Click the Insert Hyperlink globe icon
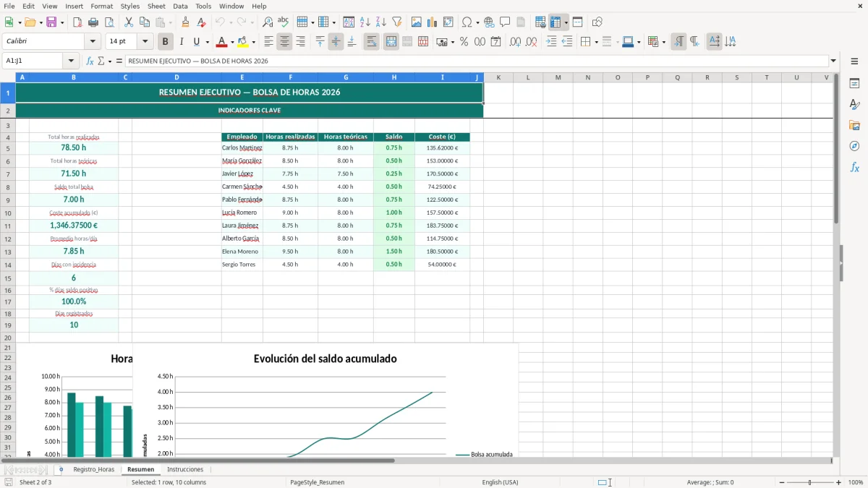This screenshot has height=488, width=868. click(x=489, y=22)
